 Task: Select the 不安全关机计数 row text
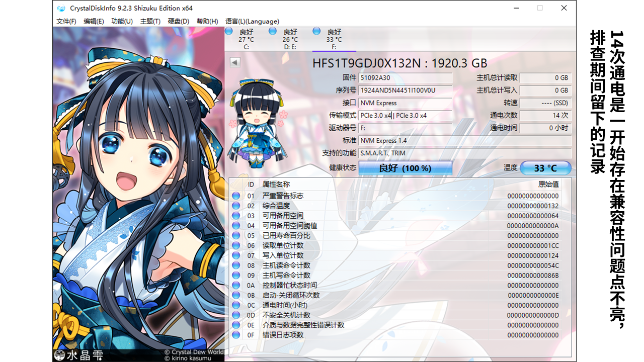pyautogui.click(x=286, y=315)
